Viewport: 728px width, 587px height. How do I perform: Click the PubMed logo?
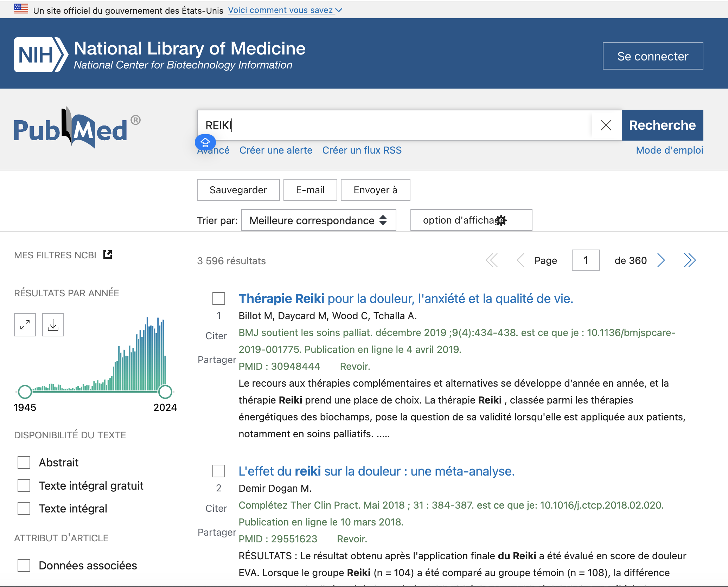(x=77, y=128)
